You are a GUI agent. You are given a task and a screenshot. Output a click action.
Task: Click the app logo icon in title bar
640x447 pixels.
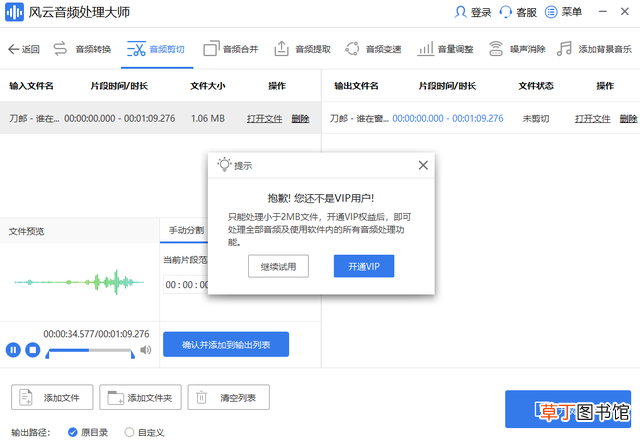point(14,12)
